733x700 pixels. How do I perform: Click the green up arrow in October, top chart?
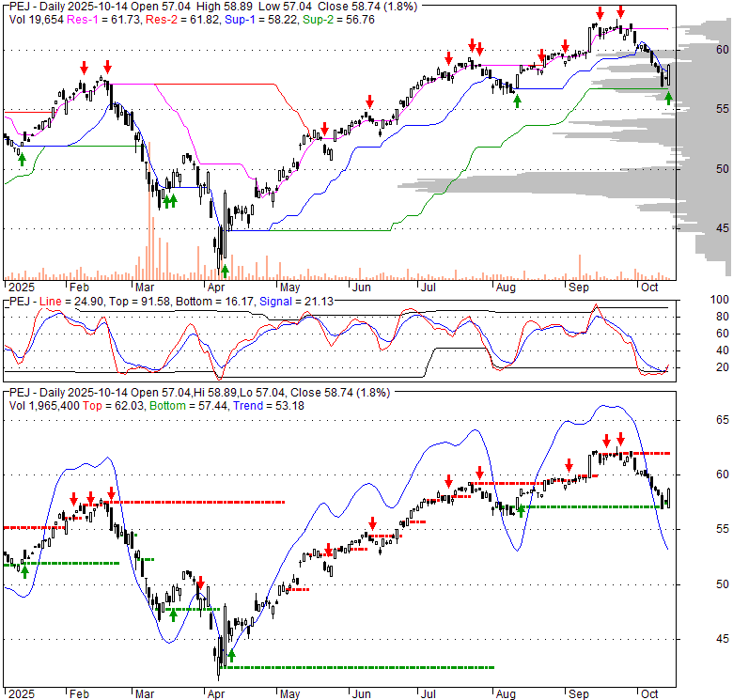pyautogui.click(x=668, y=98)
